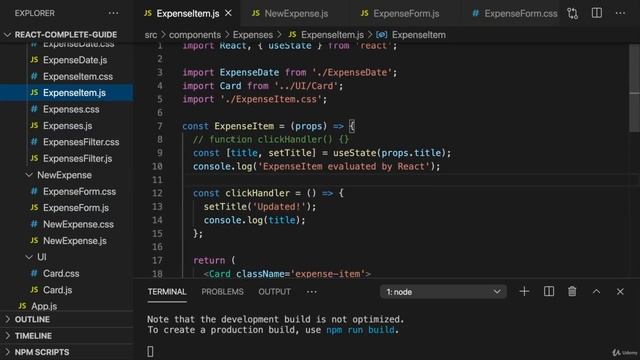Place cursor on 'setTitle('Updated!');' line
Viewport: 640px width, 360px height.
click(x=260, y=207)
